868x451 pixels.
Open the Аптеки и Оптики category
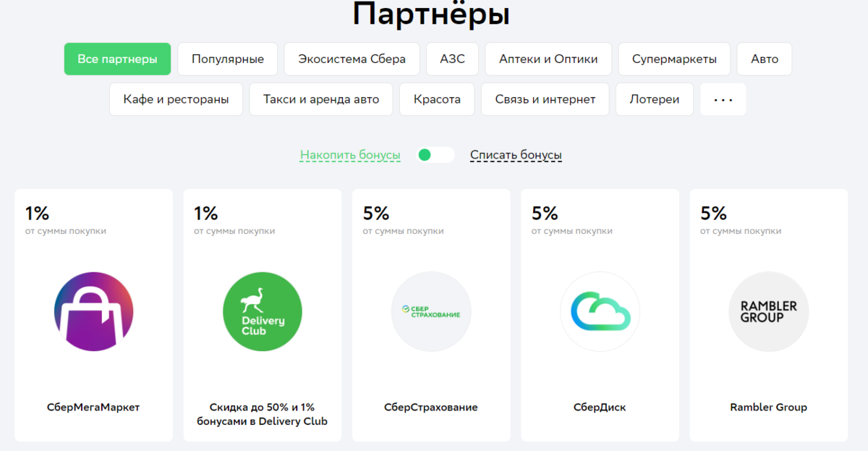[548, 59]
